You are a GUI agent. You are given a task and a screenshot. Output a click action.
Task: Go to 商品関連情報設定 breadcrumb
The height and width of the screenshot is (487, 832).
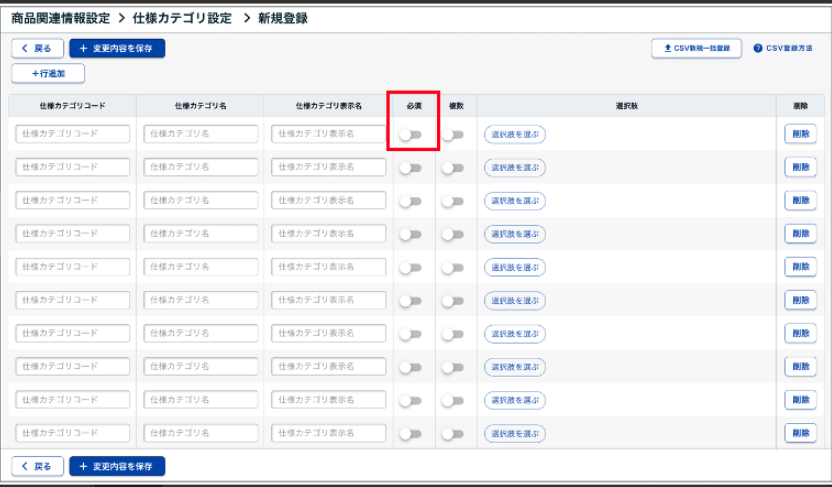pos(60,18)
